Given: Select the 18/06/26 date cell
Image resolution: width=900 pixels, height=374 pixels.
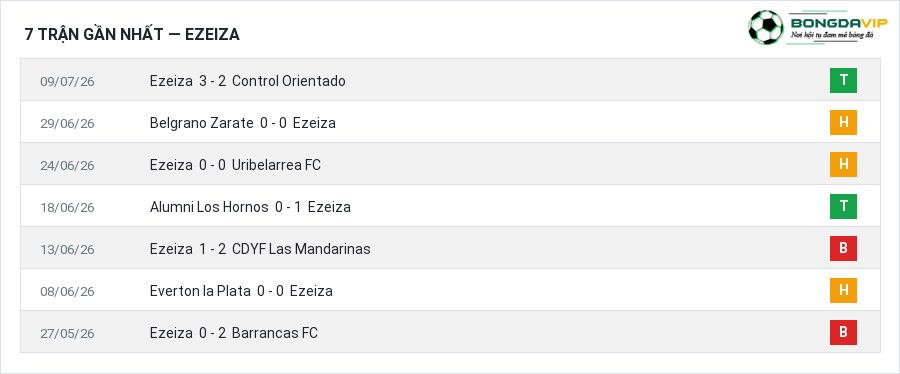Looking at the screenshot, I should [x=67, y=208].
